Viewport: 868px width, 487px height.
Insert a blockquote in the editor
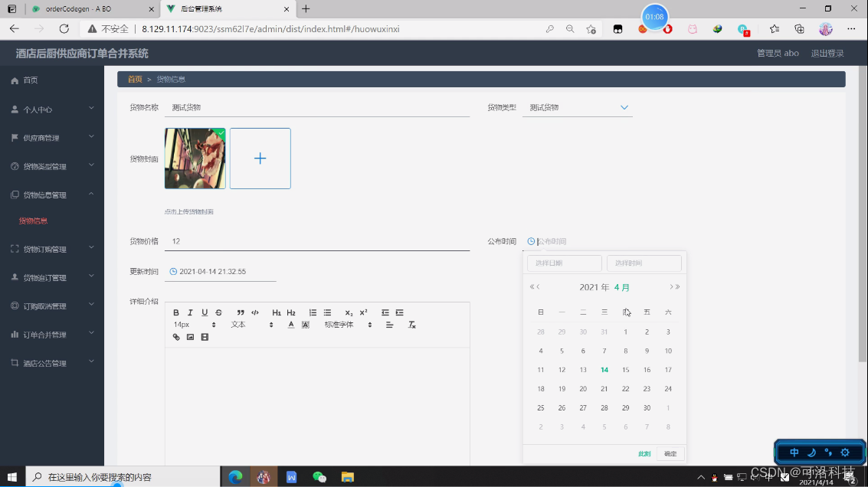click(239, 313)
